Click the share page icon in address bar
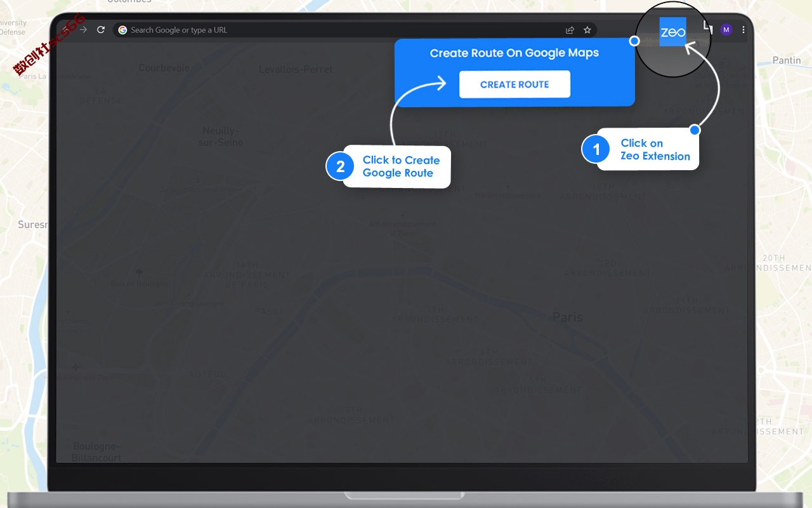Image resolution: width=812 pixels, height=508 pixels. (x=570, y=30)
